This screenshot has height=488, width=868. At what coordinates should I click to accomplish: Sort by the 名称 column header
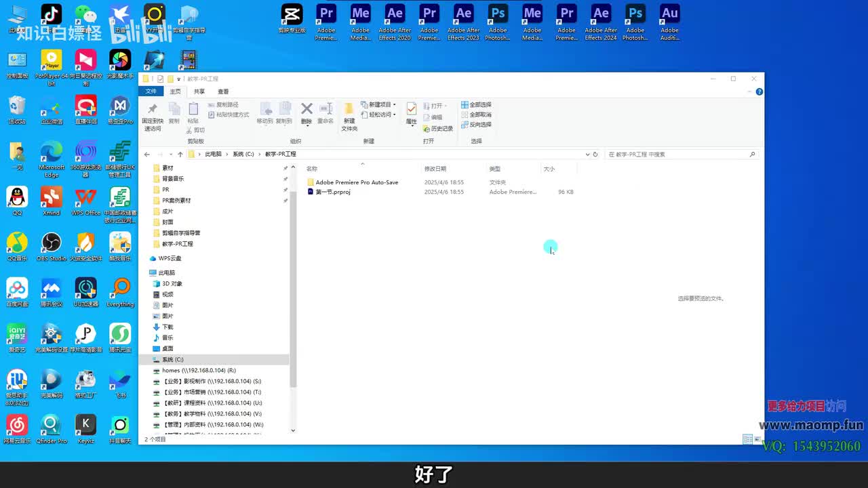point(312,169)
